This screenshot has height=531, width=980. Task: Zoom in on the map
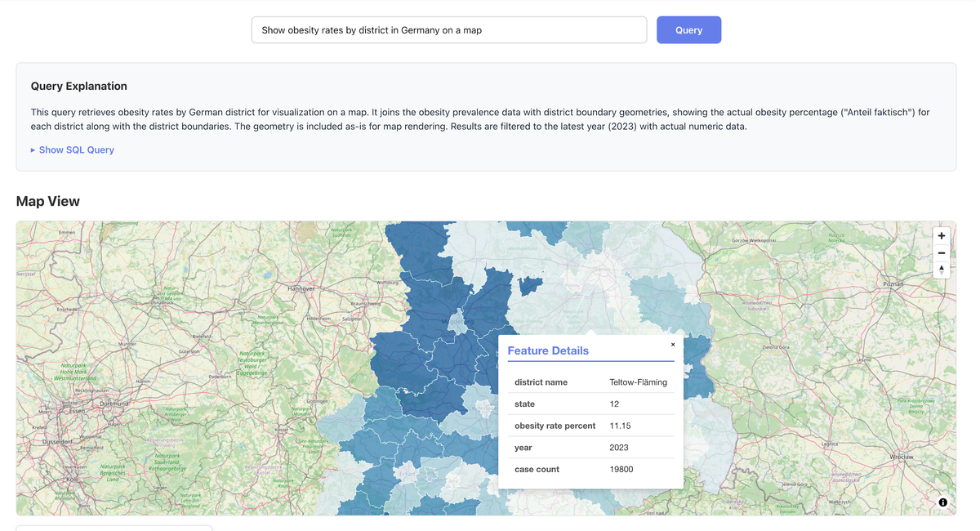(941, 236)
